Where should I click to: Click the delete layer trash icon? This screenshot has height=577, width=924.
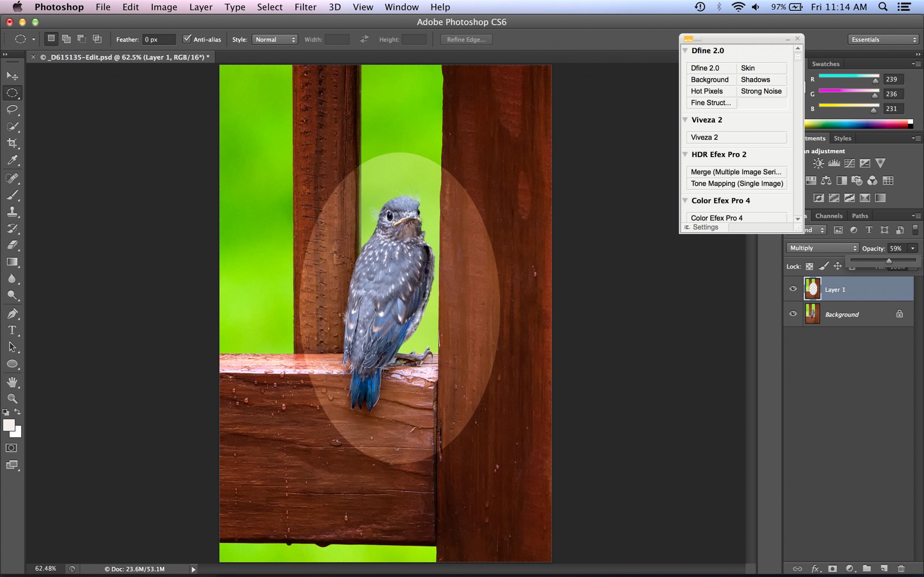[x=901, y=569]
